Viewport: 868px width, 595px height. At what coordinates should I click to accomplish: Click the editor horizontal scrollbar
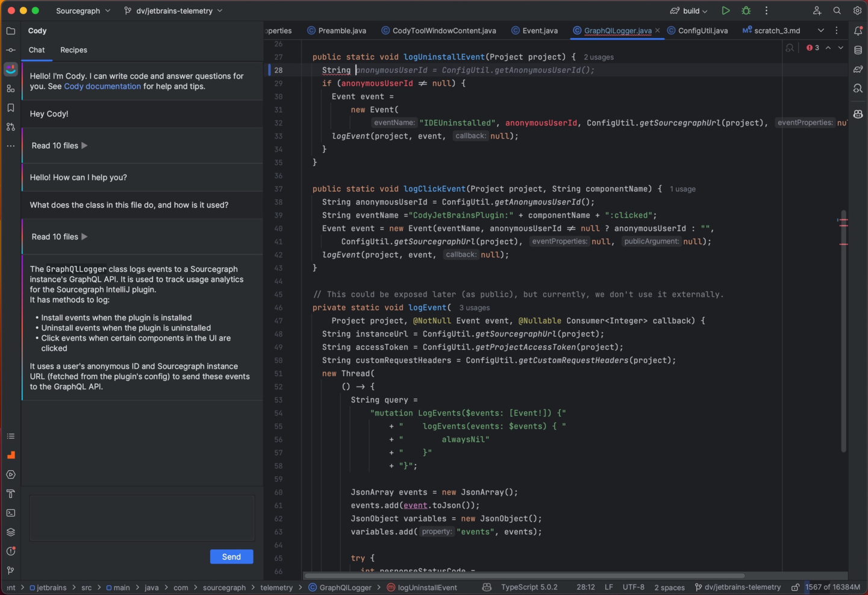[x=524, y=576]
